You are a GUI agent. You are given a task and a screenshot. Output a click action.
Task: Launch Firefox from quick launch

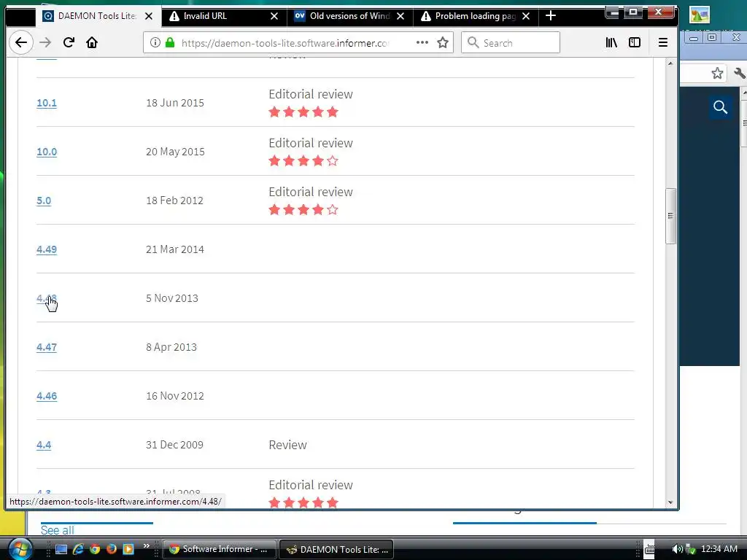click(x=112, y=549)
